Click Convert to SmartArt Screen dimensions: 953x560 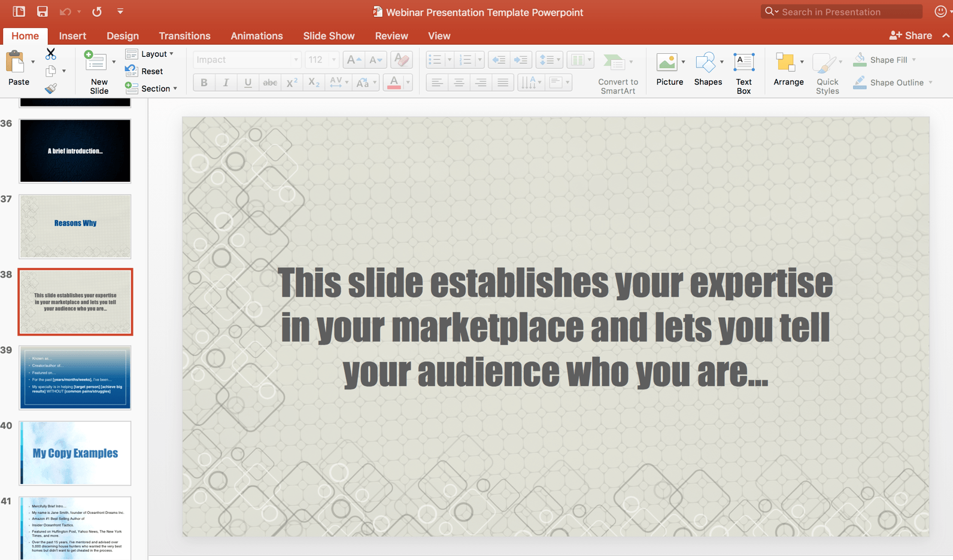[x=617, y=73]
